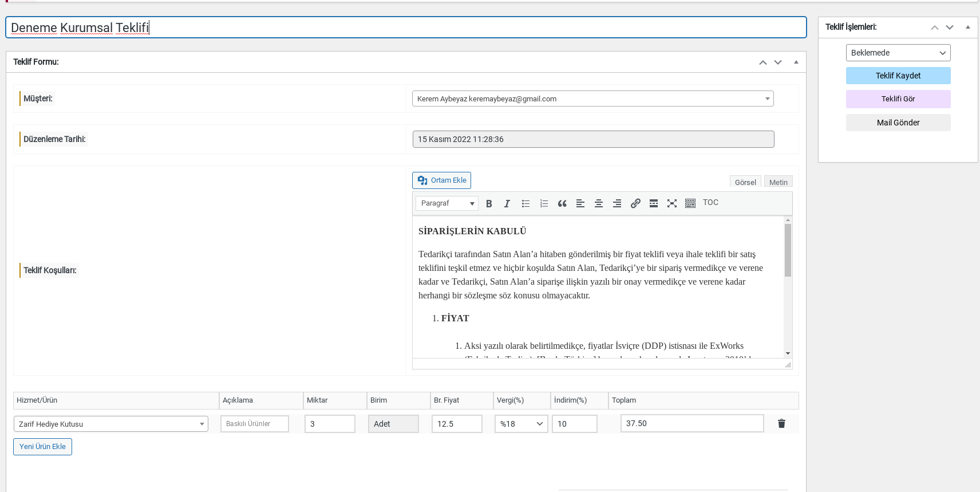Screen dimensions: 980x492
Task: Open the Müşteri customer dropdown
Action: tap(592, 99)
